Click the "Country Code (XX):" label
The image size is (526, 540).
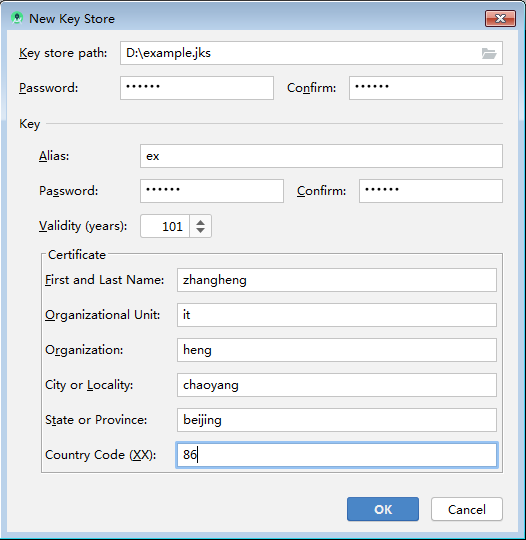(x=101, y=455)
